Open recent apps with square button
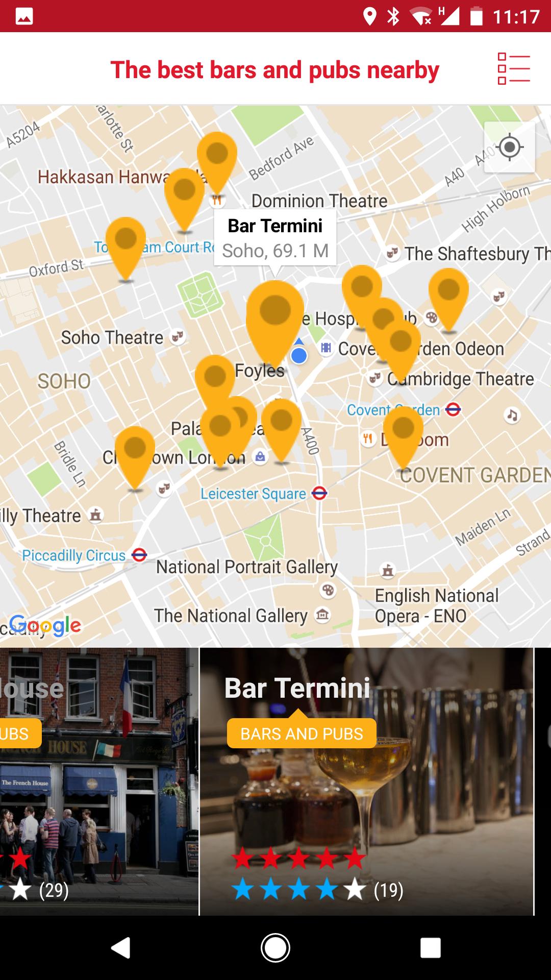 [430, 948]
